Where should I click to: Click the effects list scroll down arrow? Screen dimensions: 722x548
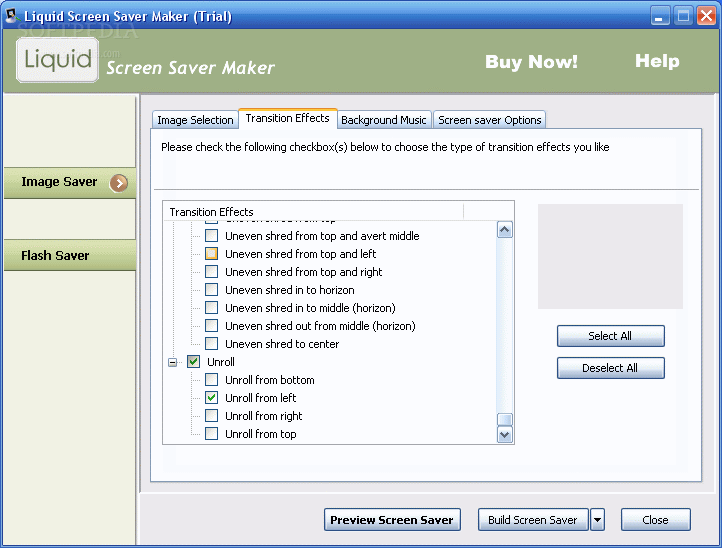(x=505, y=434)
